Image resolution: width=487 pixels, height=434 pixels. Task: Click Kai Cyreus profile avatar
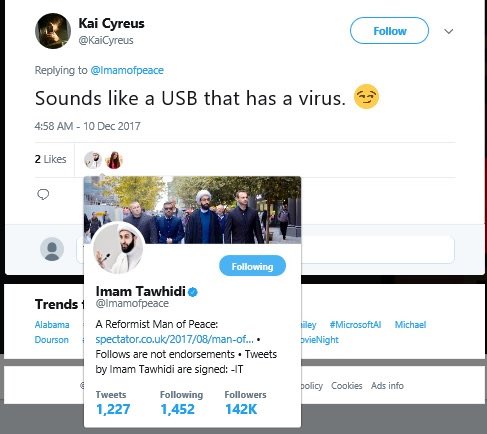53,31
